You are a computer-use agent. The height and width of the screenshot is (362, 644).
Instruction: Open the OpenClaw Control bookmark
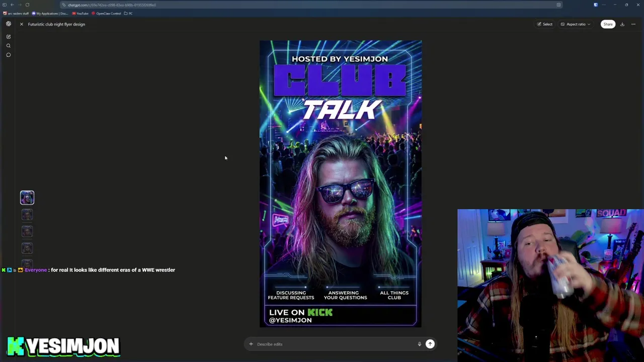[107, 14]
